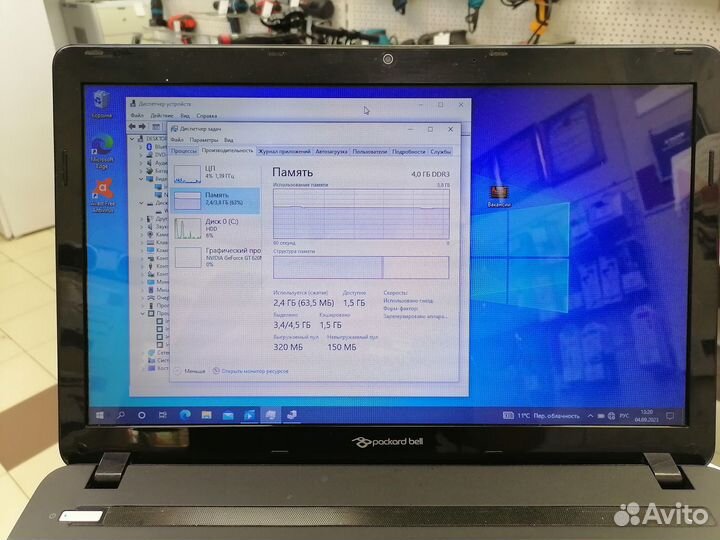Viewport: 720px width, 540px height.
Task: Select ЦП performance graph in sidebar
Action: click(215, 174)
